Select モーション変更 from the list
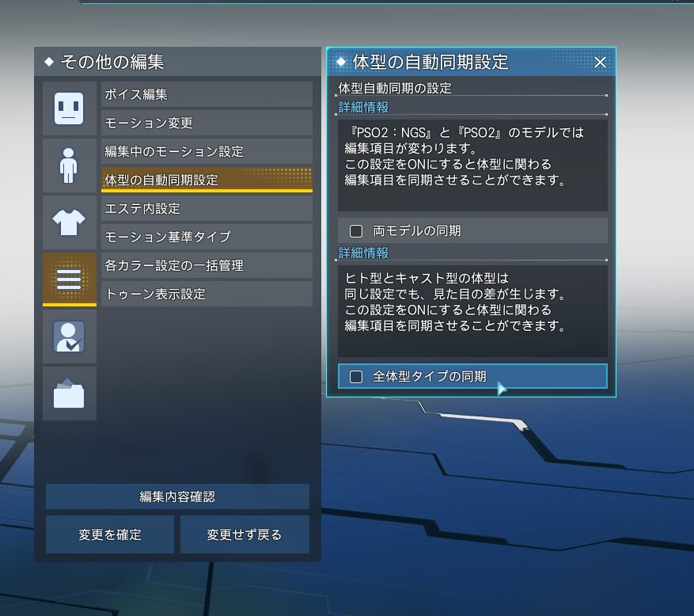 [207, 123]
